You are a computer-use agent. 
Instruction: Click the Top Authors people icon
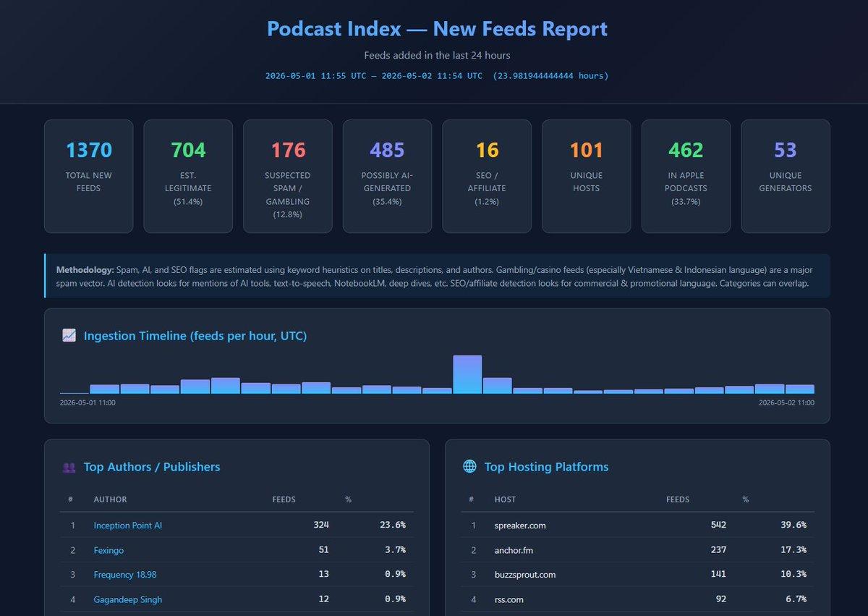point(69,467)
